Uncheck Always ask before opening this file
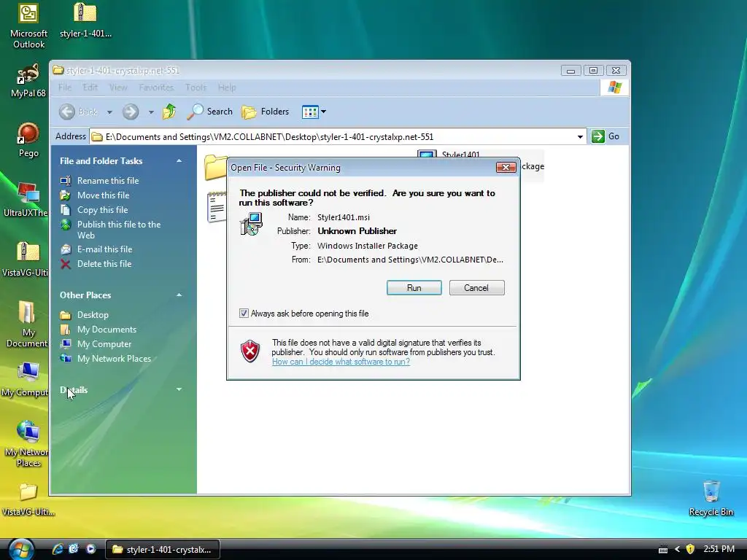Screen dimensions: 747x560 244,314
